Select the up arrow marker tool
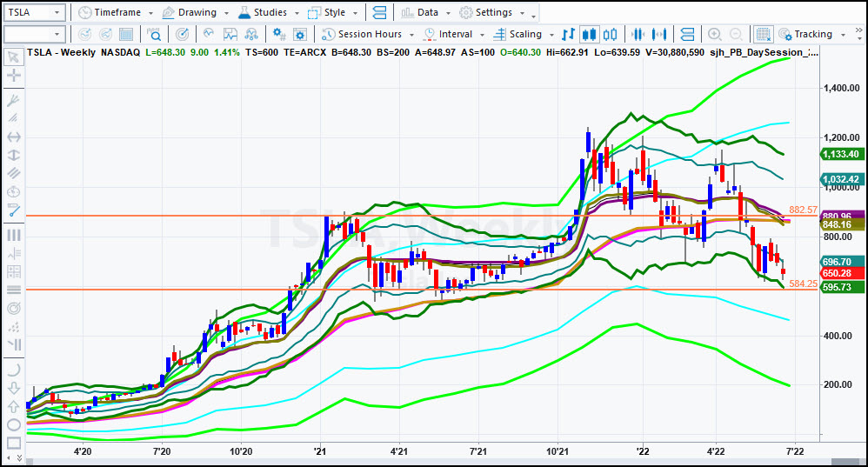Viewport: 868px width, 467px height. point(14,406)
